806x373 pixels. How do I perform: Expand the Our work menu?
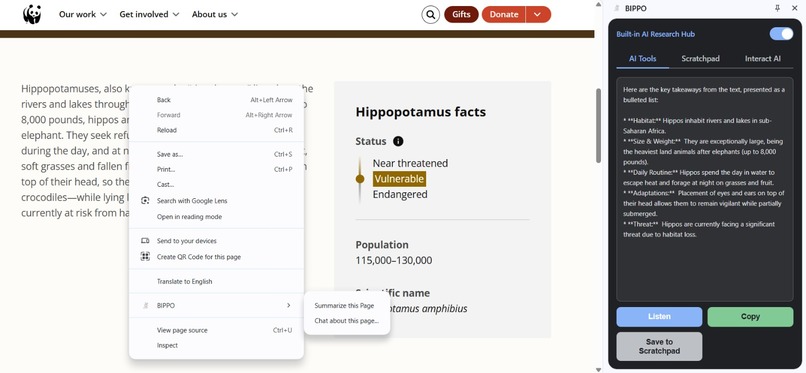pyautogui.click(x=83, y=14)
